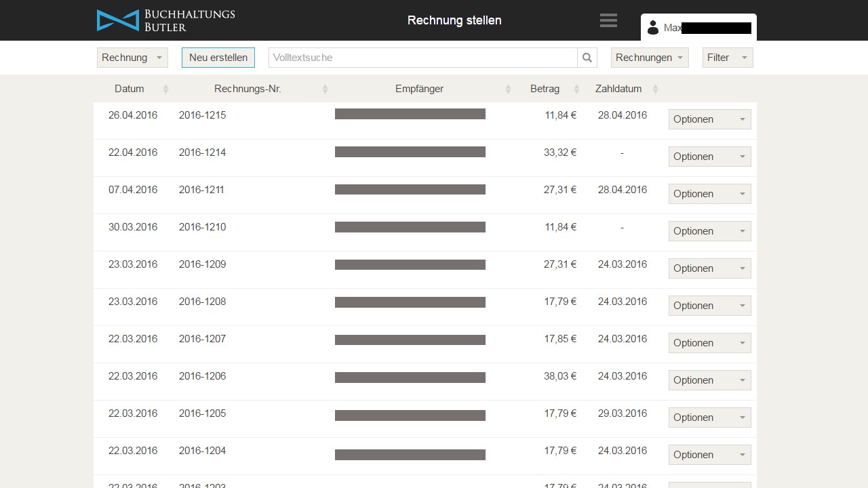The height and width of the screenshot is (488, 868).
Task: Open Optionen for invoice 2016-1210
Action: tap(709, 231)
